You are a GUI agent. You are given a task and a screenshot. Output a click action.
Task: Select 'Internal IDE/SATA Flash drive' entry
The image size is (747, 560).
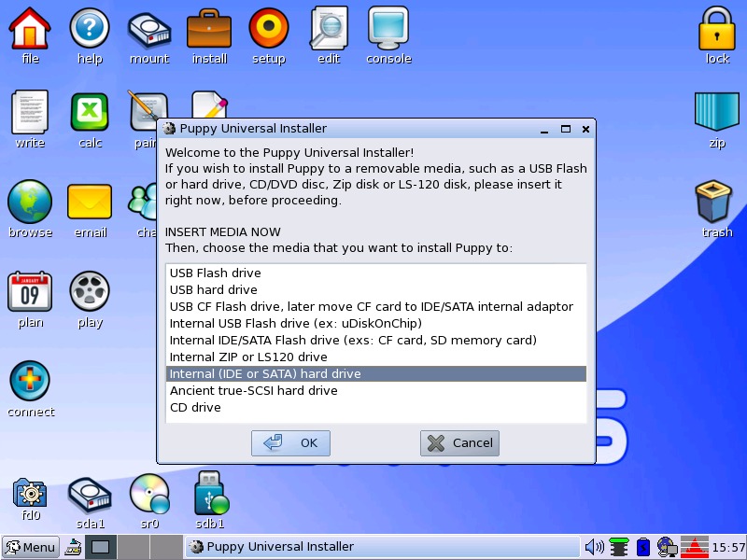pyautogui.click(x=376, y=340)
